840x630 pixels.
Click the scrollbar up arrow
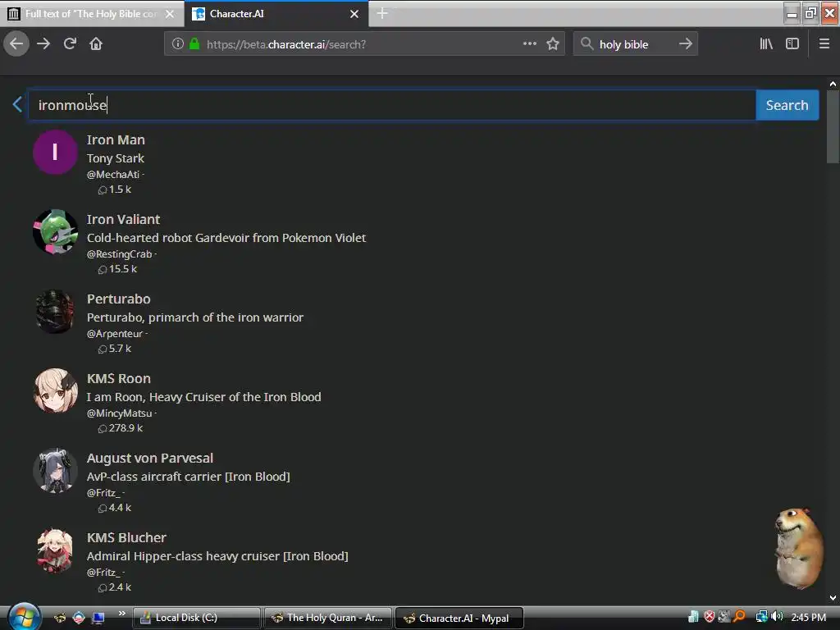point(833,84)
